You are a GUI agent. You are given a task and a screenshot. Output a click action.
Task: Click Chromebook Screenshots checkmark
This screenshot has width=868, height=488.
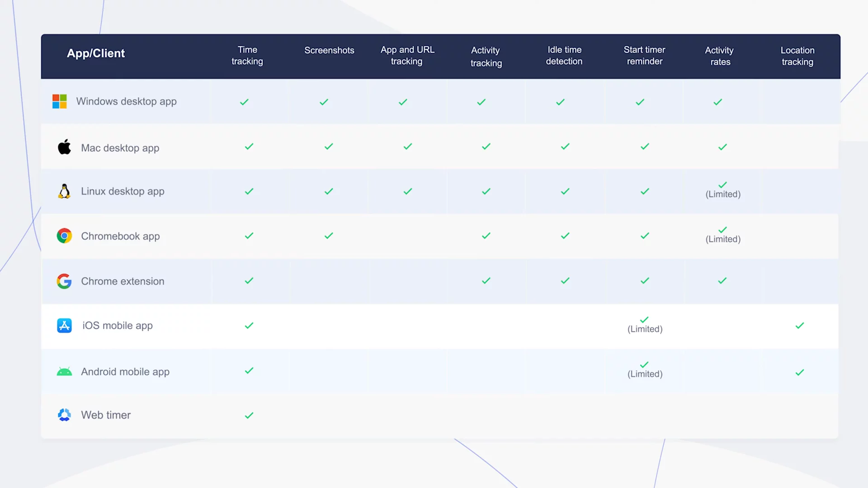(x=329, y=236)
